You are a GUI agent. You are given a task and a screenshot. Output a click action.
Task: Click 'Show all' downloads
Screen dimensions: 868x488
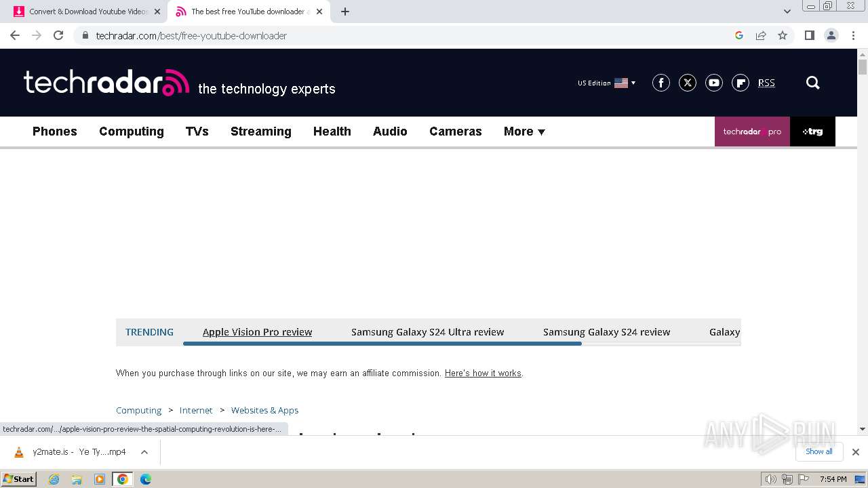pos(819,451)
